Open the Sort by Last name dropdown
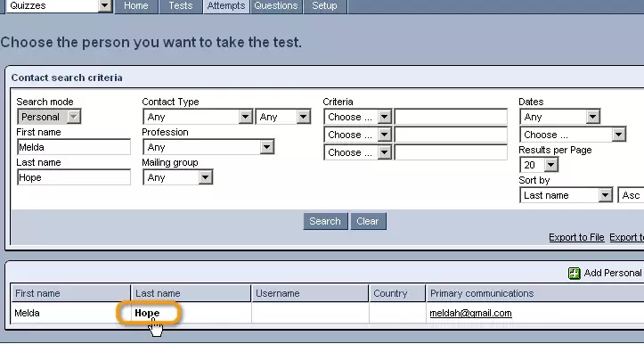 pos(566,195)
